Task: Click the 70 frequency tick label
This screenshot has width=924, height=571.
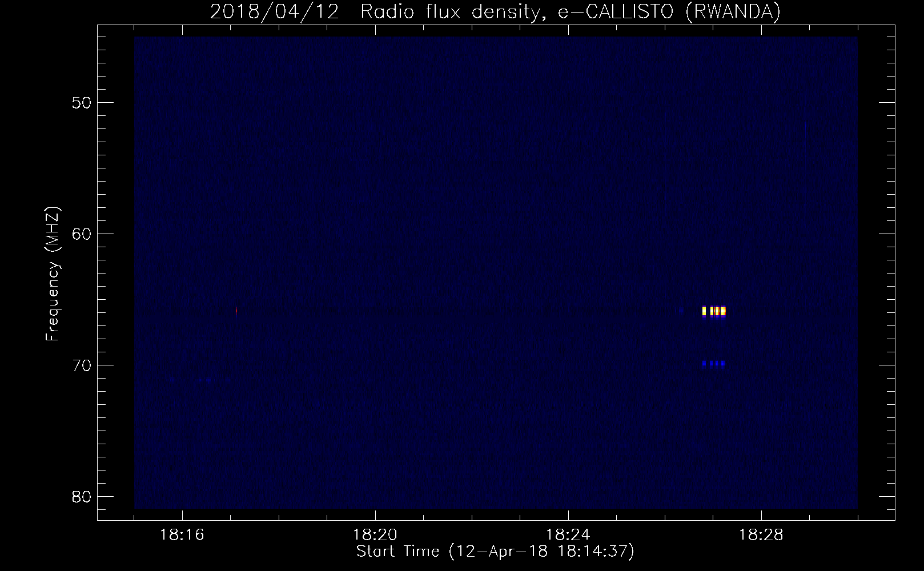Action: pyautogui.click(x=82, y=365)
